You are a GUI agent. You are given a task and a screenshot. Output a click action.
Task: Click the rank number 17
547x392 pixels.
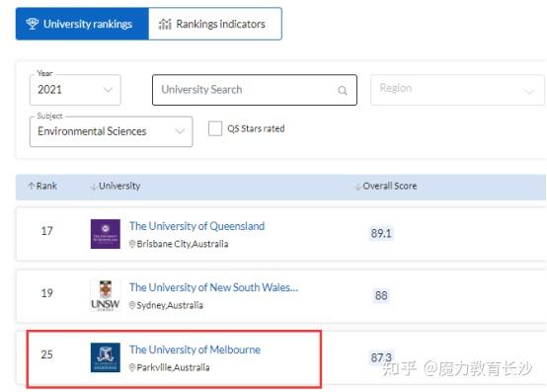(x=47, y=231)
